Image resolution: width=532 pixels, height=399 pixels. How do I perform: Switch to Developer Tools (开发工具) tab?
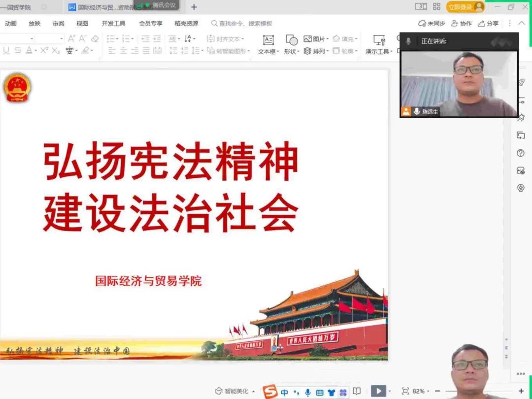113,23
